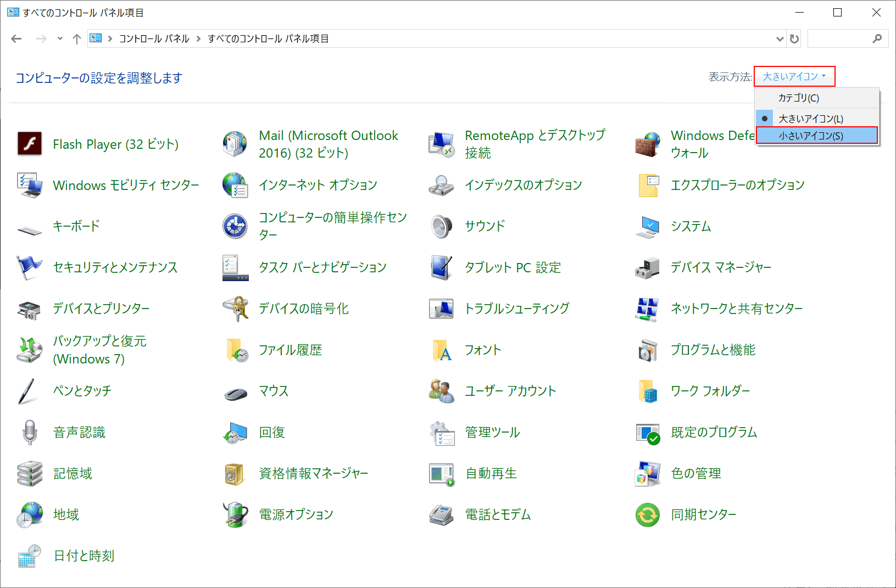The image size is (896, 588).
Task: Go up one folder level arrow
Action: [x=77, y=38]
